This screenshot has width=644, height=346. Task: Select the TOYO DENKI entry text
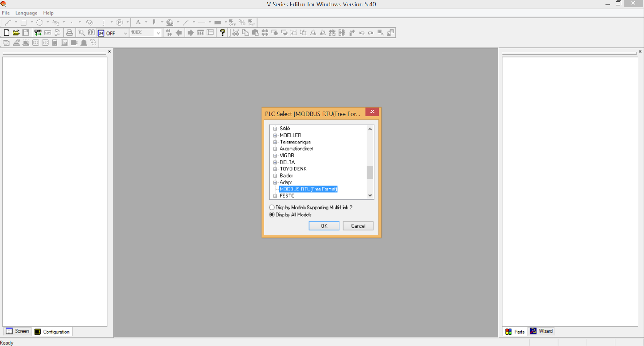click(294, 169)
